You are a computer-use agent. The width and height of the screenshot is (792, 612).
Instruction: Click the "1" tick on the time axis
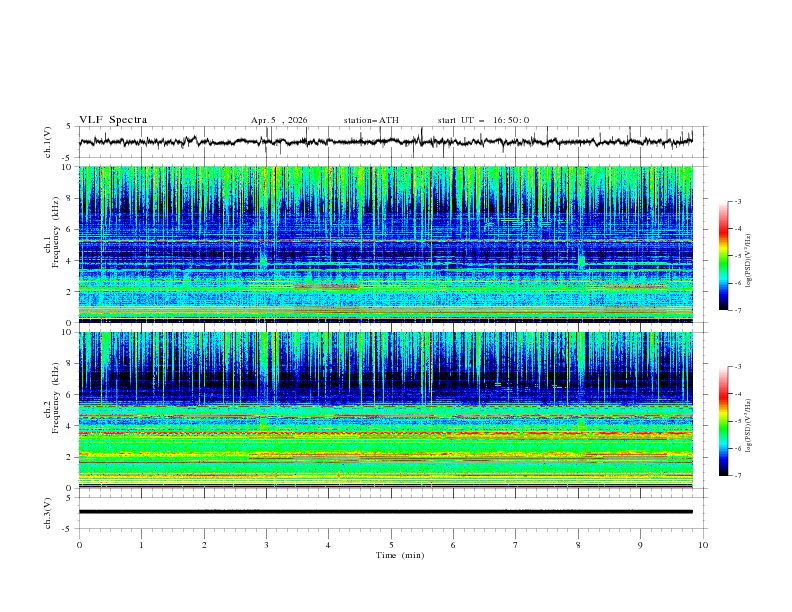point(141,545)
